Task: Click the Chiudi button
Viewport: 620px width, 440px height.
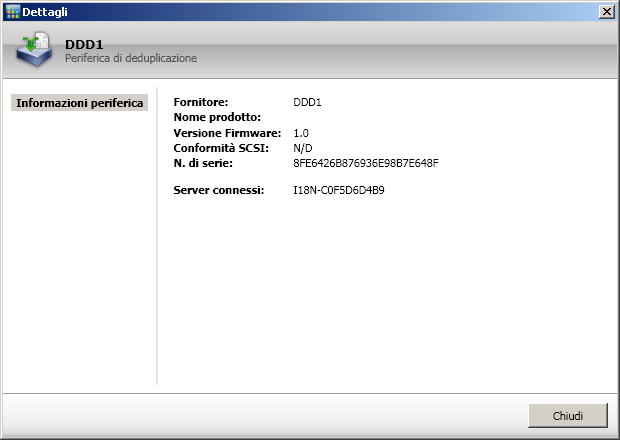Action: click(x=568, y=415)
